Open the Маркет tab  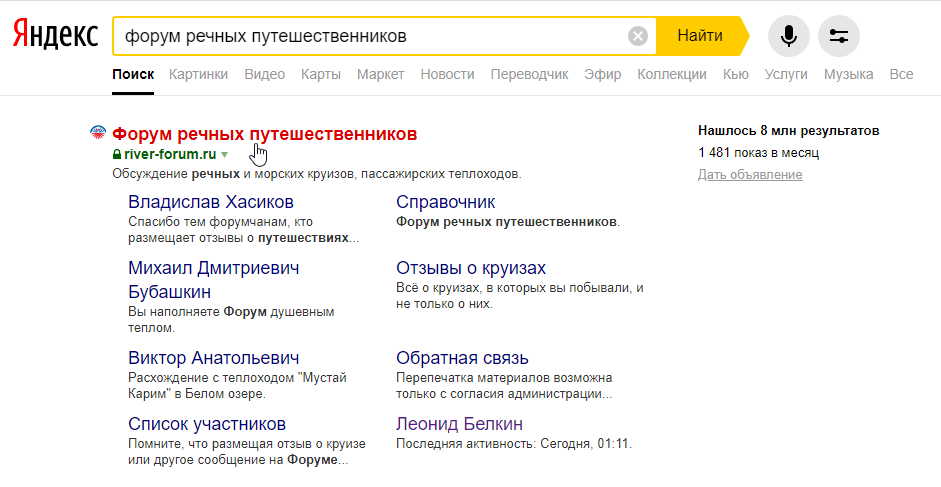tap(380, 74)
